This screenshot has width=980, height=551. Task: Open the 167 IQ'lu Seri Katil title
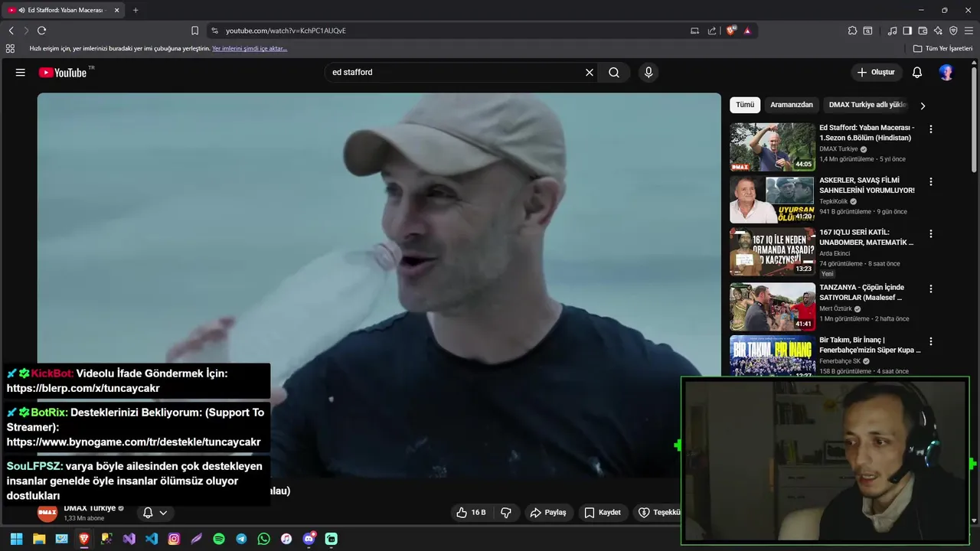pos(867,237)
